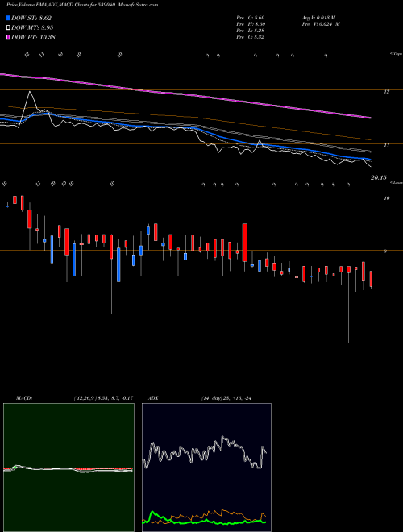Select the 'DOW ST: 8.62' legend label
Image resolution: width=403 pixels, height=532 pixels.
31,19
